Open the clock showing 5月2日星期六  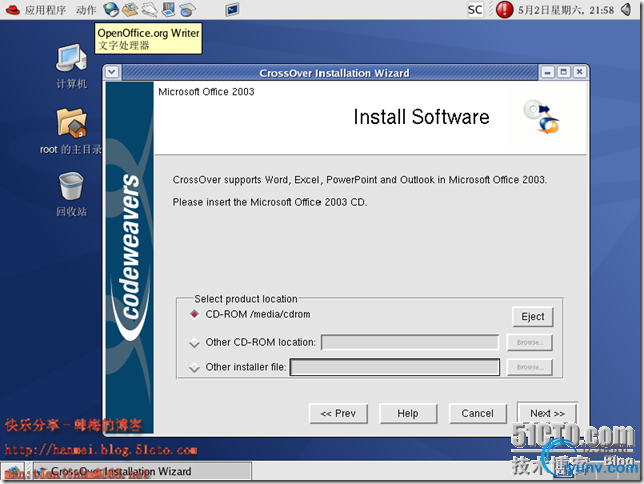[566, 10]
